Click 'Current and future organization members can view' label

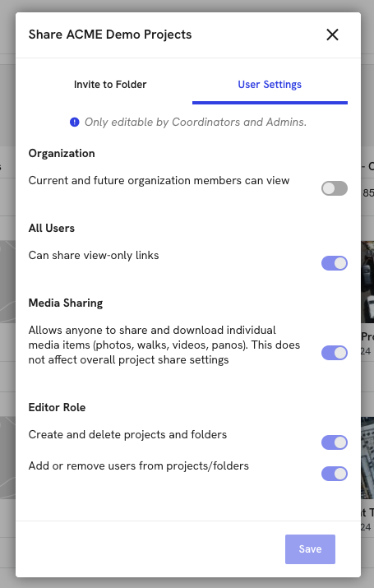pos(159,180)
